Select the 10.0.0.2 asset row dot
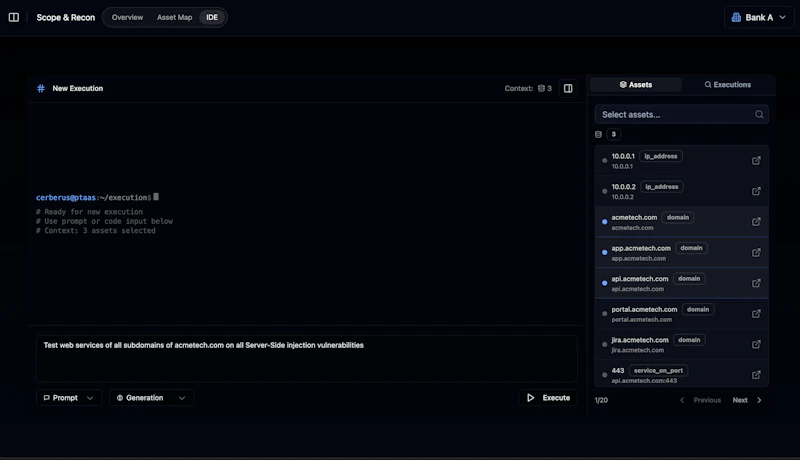The image size is (800, 460). click(605, 191)
